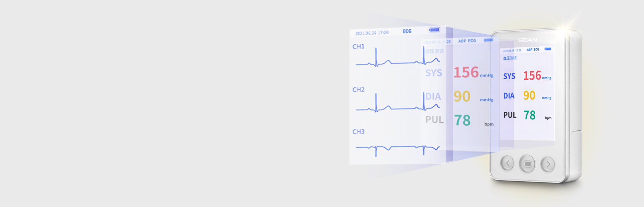Viewport: 644px width, 207px height.
Task: Click the SYS label on the device screen
Action: [509, 76]
